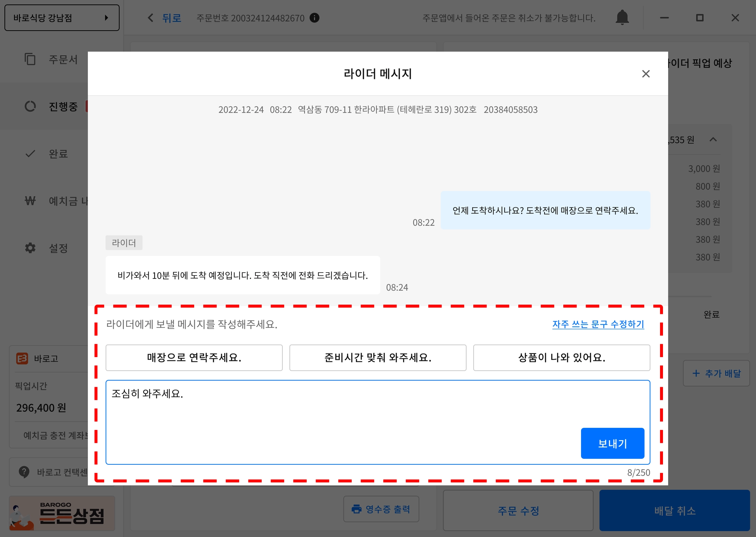Click the order number info icon
Screen dimensions: 756x537
[x=315, y=18]
